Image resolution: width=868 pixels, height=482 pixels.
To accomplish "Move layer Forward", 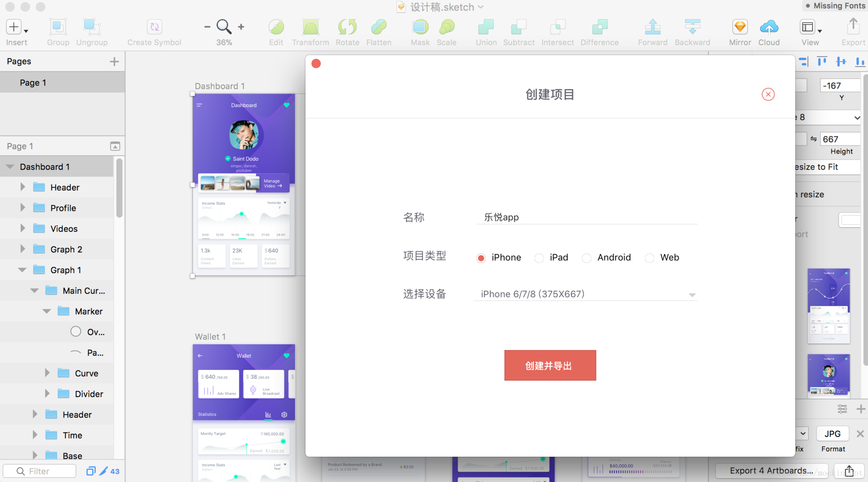I will [x=653, y=27].
